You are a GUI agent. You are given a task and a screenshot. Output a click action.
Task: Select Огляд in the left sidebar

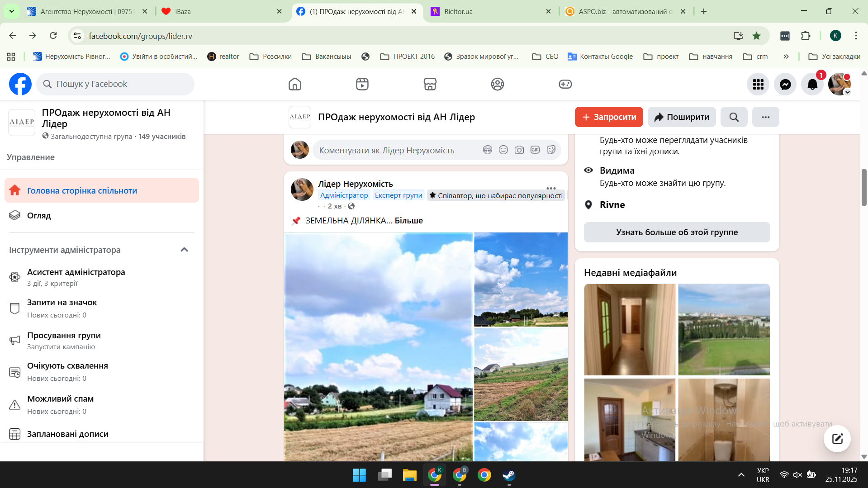click(39, 216)
